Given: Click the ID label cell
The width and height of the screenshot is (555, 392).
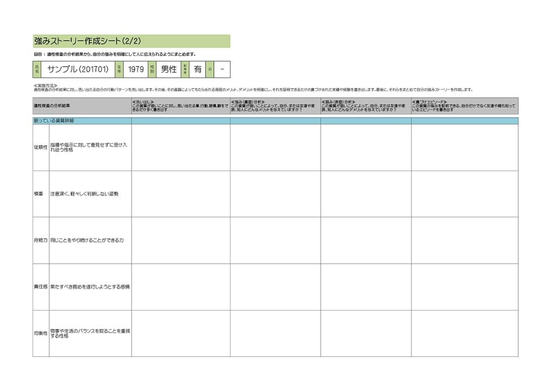Looking at the screenshot, I should pyautogui.click(x=210, y=69).
